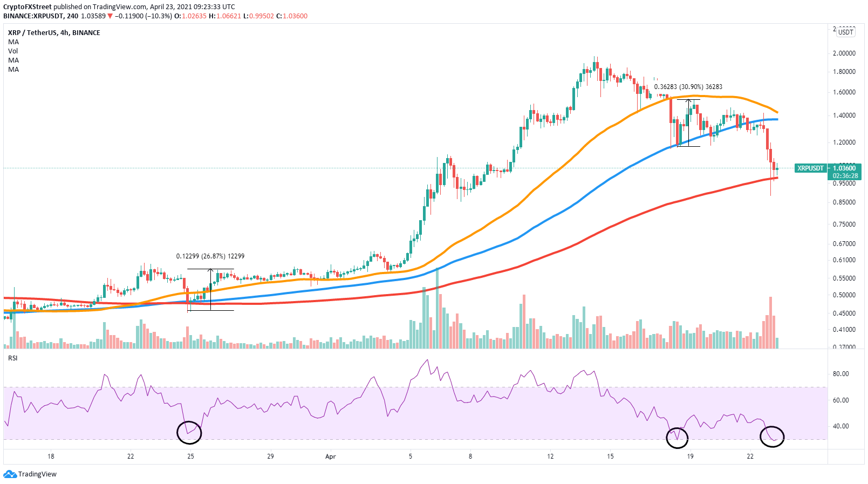Click the 0.45000 price axis label
This screenshot has height=484, width=868.
click(x=844, y=313)
